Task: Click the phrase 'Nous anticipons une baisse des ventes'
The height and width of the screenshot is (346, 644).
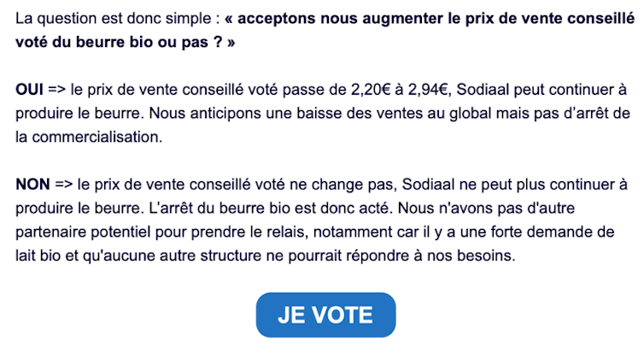Action: [286, 114]
